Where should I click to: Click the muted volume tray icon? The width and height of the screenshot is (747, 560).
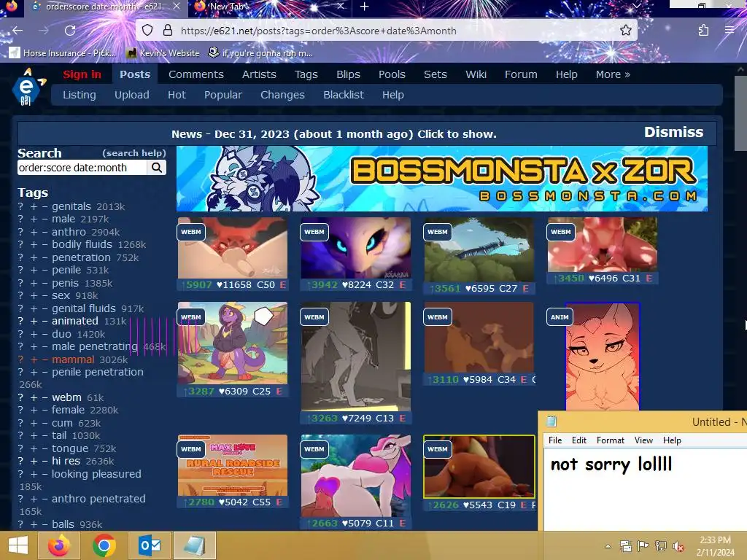click(678, 546)
